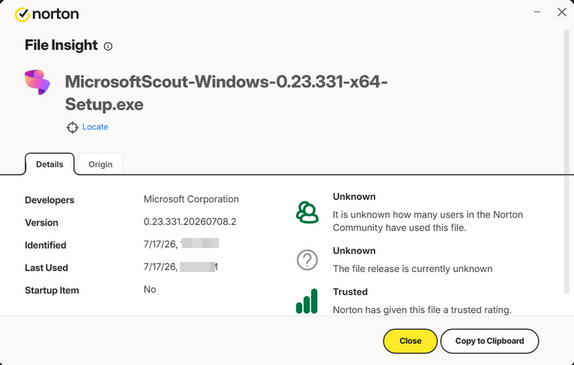Screen dimensions: 574x365
Task: Select the Startup Item value No
Action: 150,290
